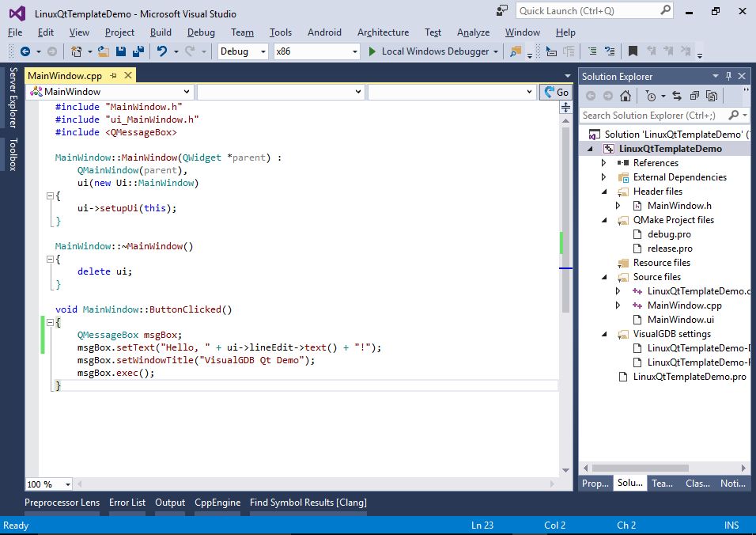Open the Debug configuration dropdown

tap(263, 51)
